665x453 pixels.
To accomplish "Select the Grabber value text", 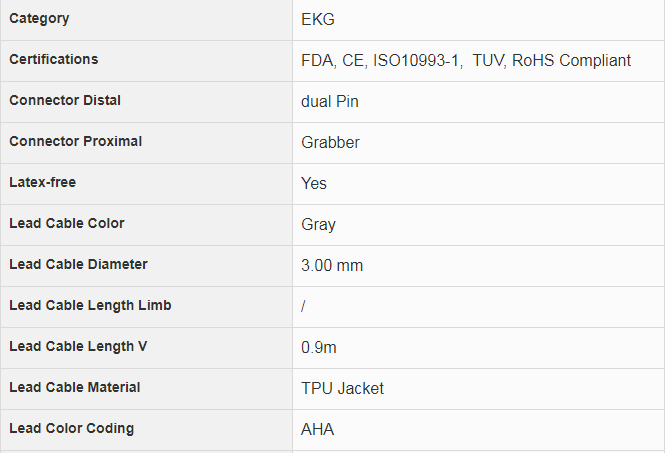I will click(330, 142).
